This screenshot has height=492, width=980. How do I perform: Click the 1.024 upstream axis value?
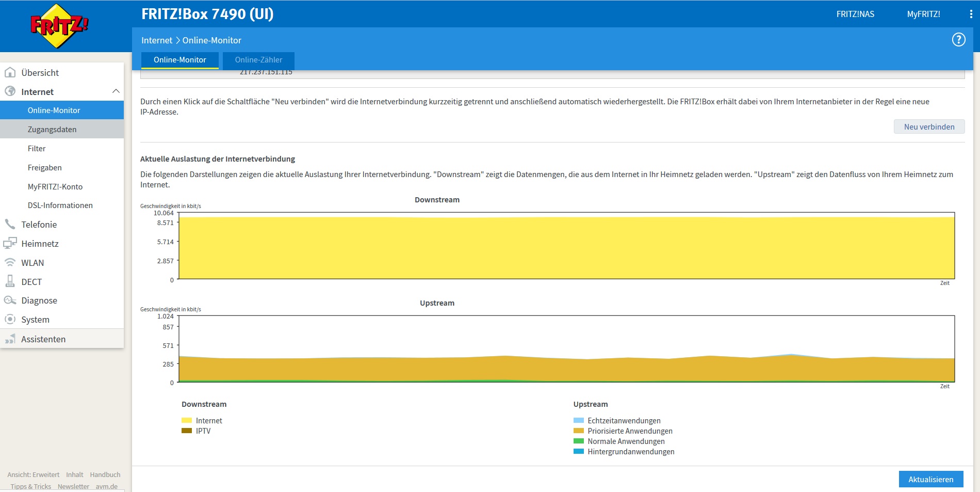pos(166,316)
